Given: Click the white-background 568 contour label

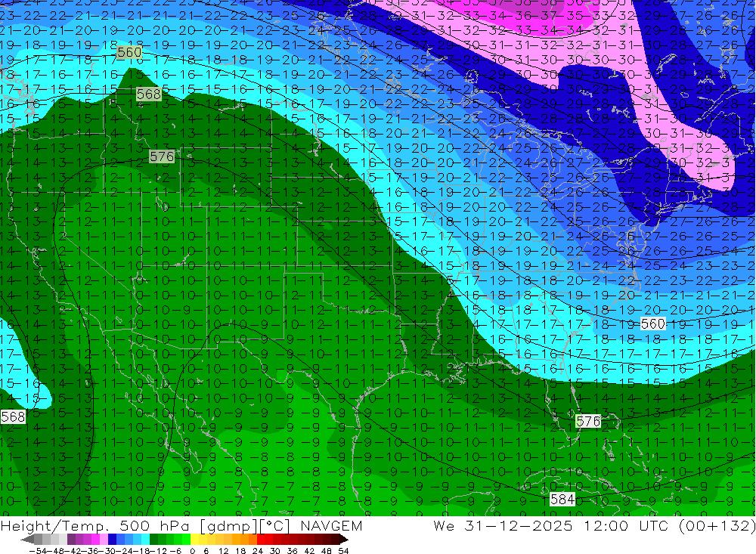Looking at the screenshot, I should [x=13, y=416].
